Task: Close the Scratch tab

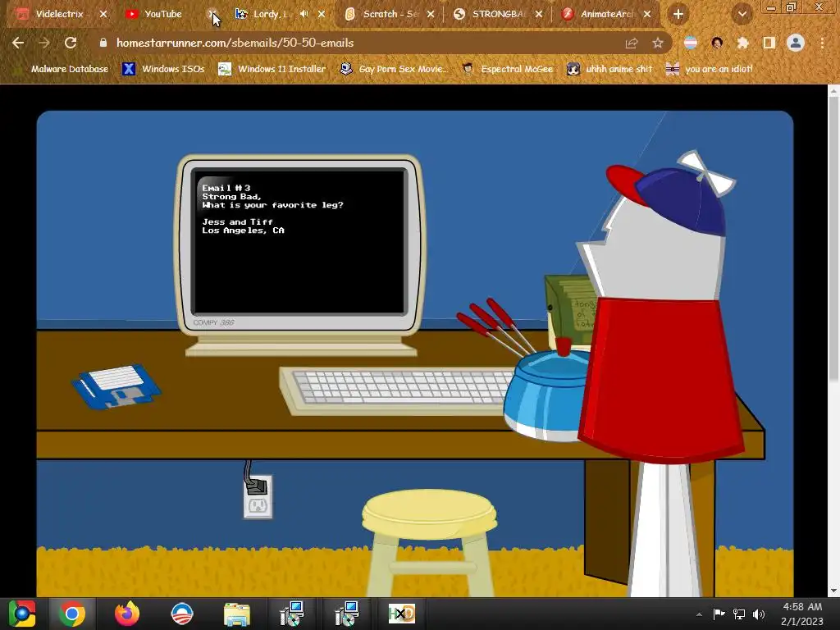Action: click(430, 14)
